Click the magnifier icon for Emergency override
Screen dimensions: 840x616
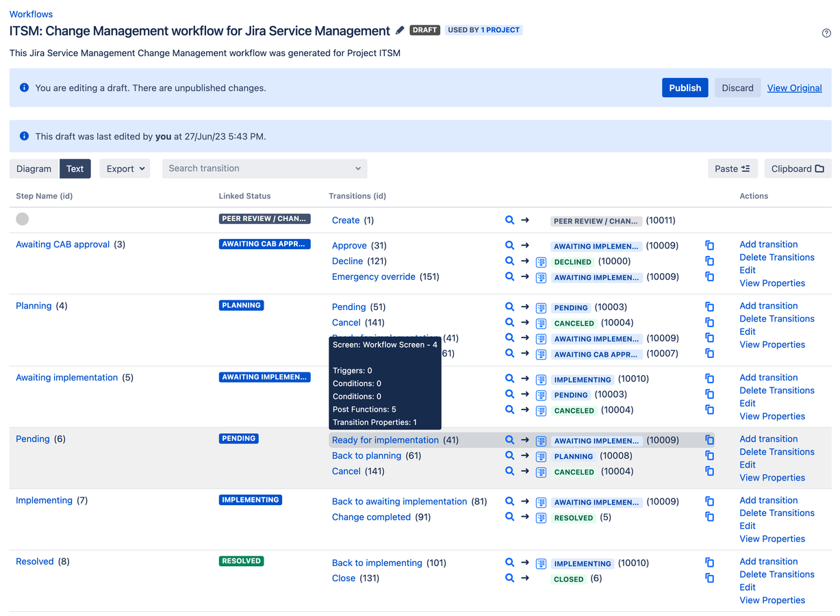tap(509, 277)
